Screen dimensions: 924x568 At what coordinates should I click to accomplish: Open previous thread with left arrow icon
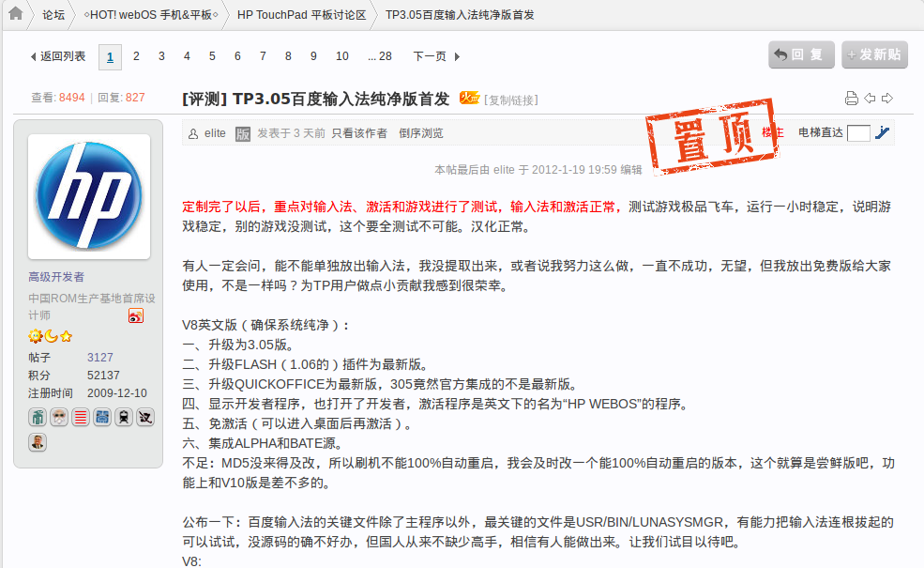coord(870,99)
